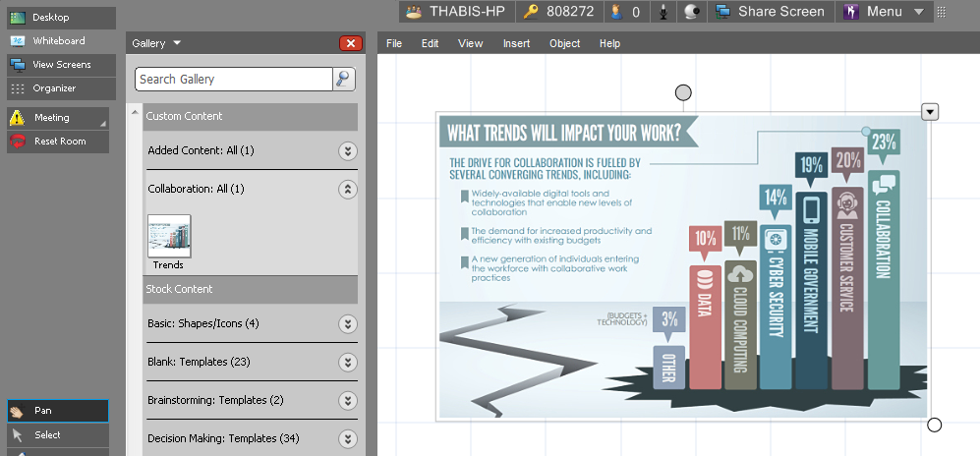Collapse the Collaboration: All (1) section
This screenshot has width=980, height=456.
(x=347, y=189)
